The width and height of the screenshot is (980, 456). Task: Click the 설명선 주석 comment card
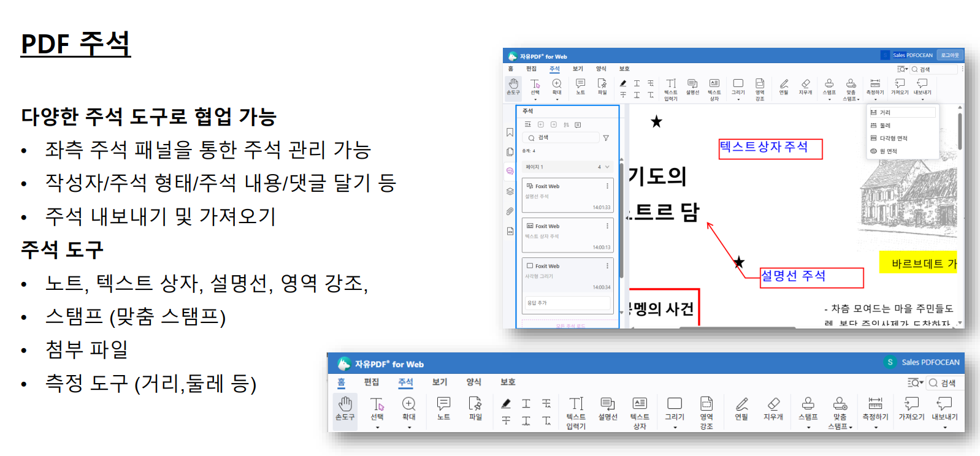click(567, 196)
